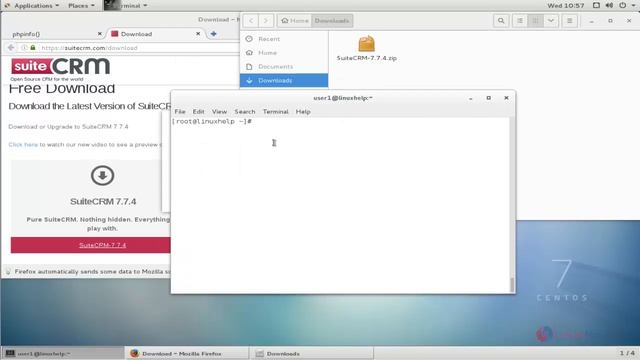Click the forward arrow in Files window

pyautogui.click(x=266, y=20)
